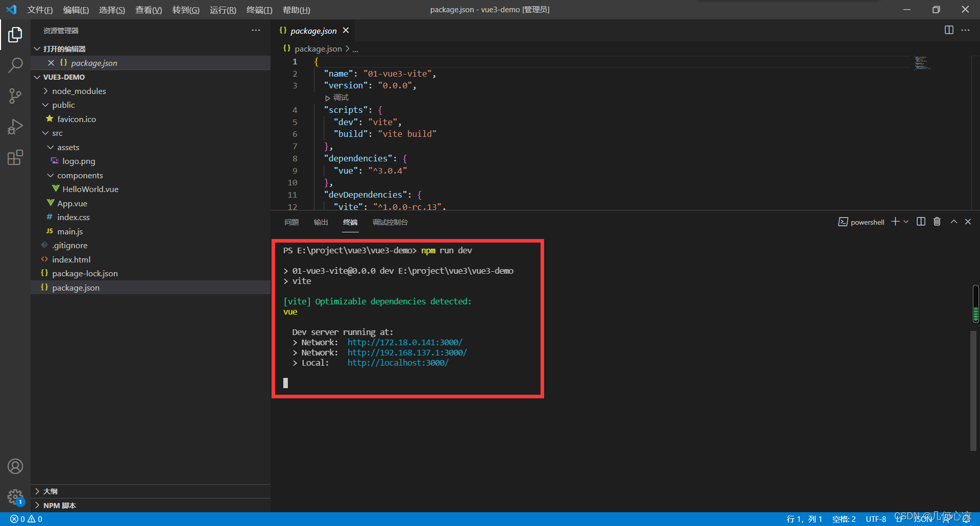Open the Run and Debug view
980x526 pixels.
tap(15, 126)
